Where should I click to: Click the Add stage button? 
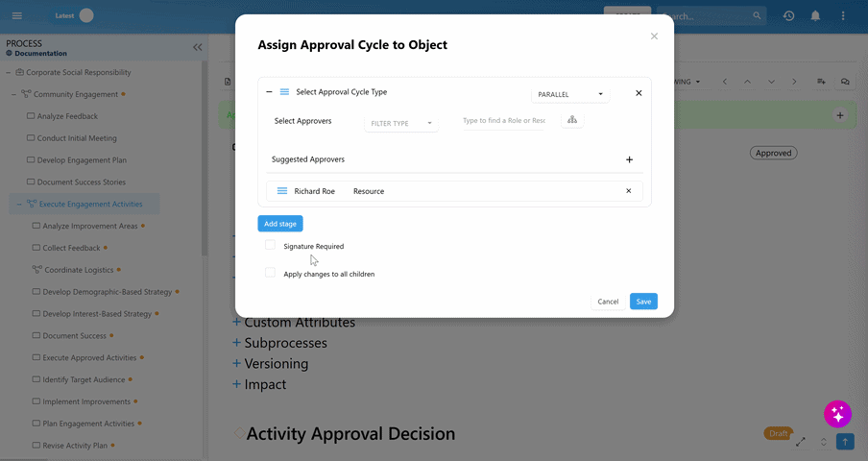tap(280, 224)
